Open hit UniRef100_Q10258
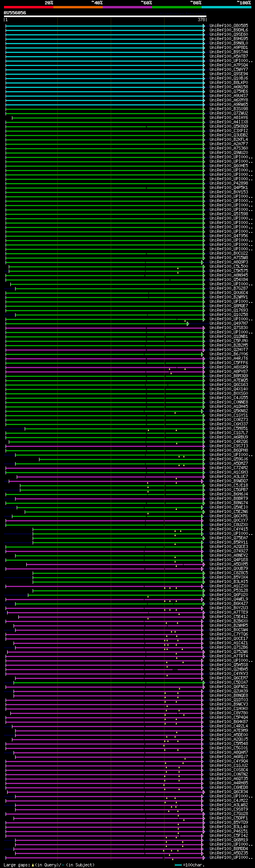Image resolution: width=255 pixels, height=868 pixels. point(229,314)
